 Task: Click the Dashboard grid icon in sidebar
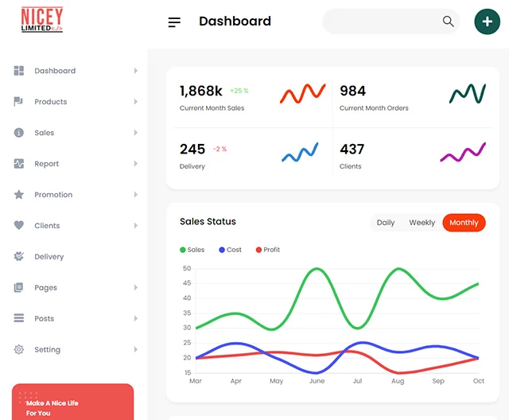tap(19, 71)
